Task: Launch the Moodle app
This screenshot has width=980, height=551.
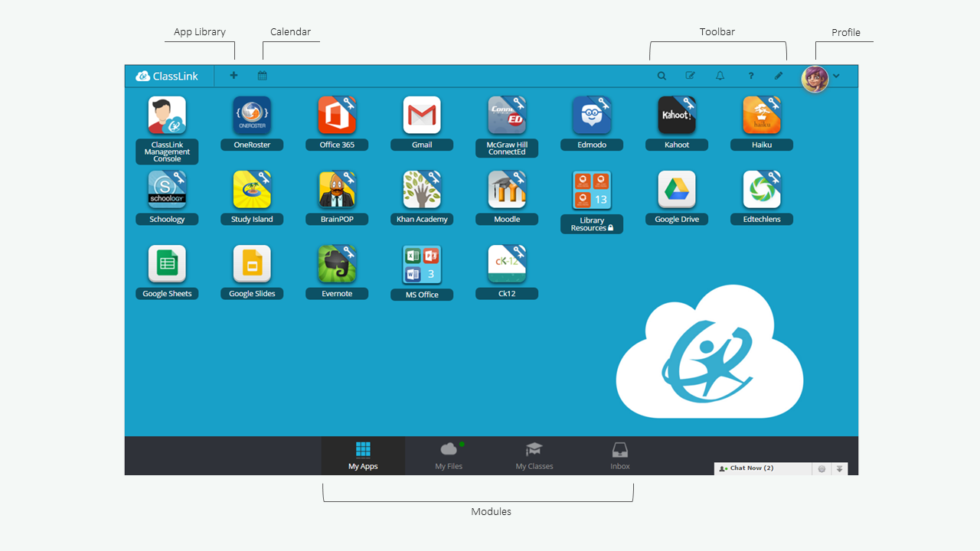Action: click(x=507, y=189)
